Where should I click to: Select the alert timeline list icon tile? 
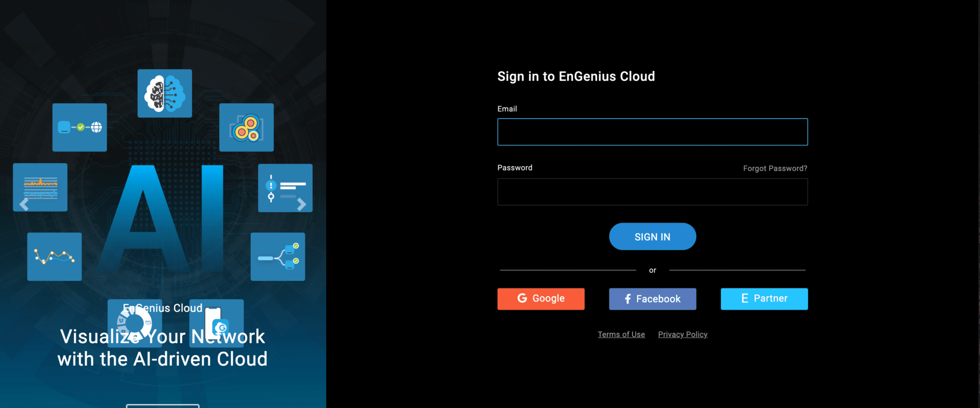coord(285,188)
